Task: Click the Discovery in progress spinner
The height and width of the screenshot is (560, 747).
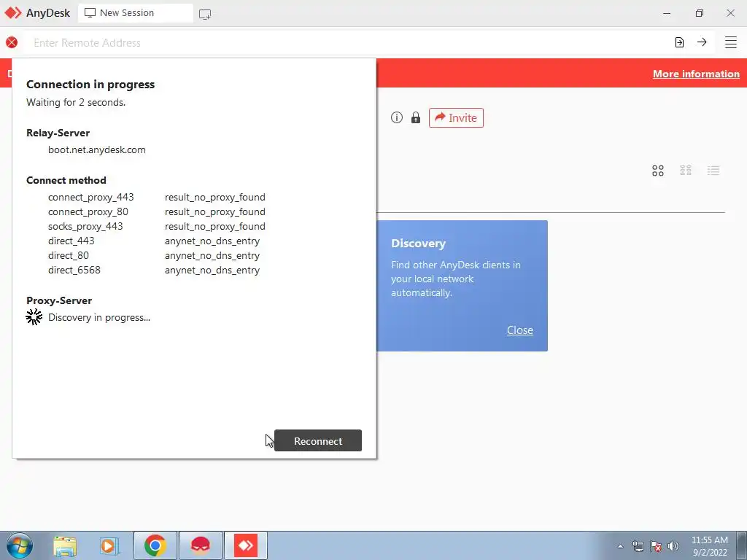Action: coord(34,317)
